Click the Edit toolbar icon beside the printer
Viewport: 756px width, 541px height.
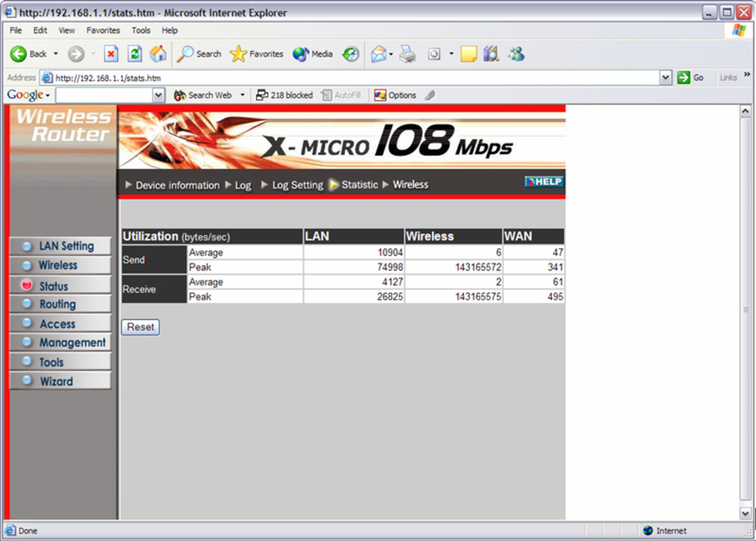point(434,54)
